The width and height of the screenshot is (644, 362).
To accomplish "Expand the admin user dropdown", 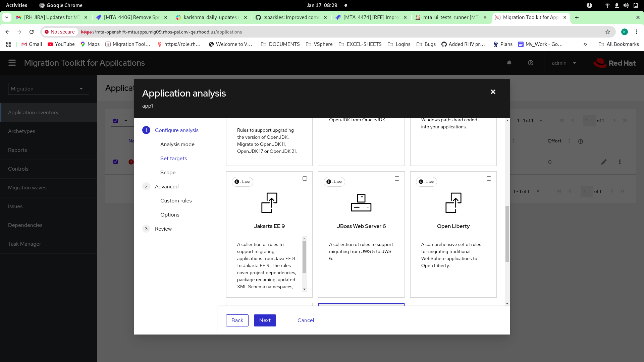I will point(564,63).
